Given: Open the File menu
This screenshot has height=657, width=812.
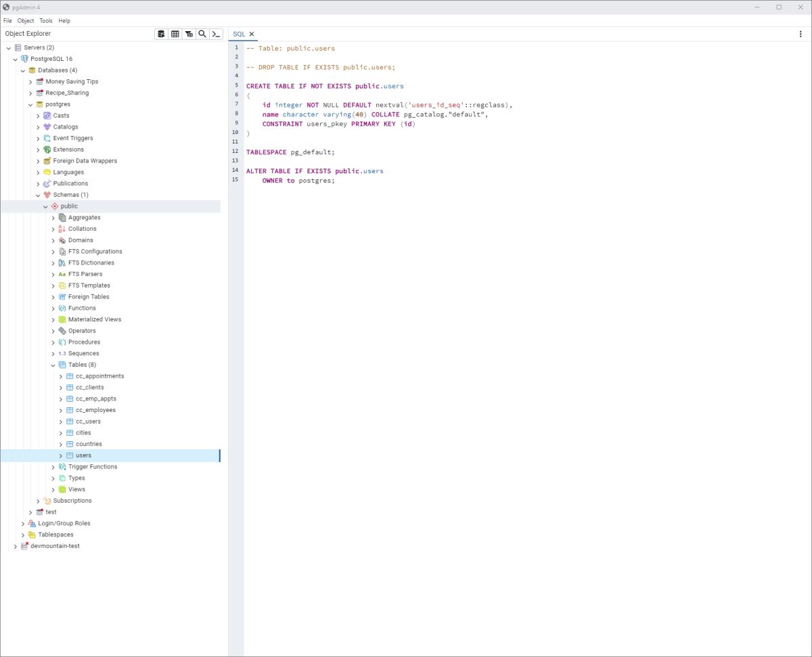Looking at the screenshot, I should click(x=7, y=21).
